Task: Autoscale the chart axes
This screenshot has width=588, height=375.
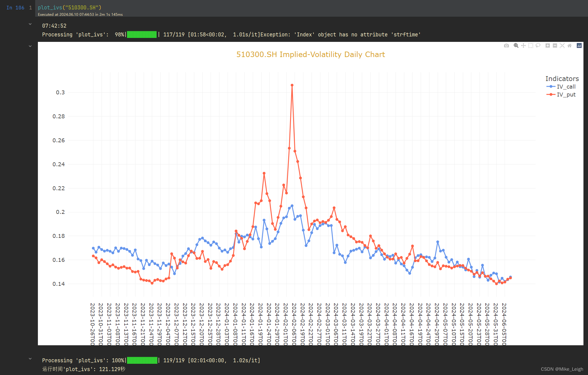Action: pyautogui.click(x=562, y=46)
